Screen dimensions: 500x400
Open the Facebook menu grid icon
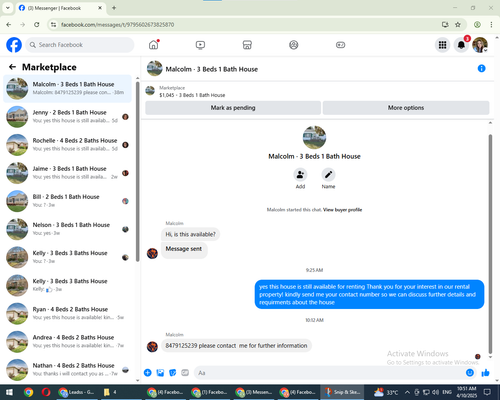click(x=442, y=45)
